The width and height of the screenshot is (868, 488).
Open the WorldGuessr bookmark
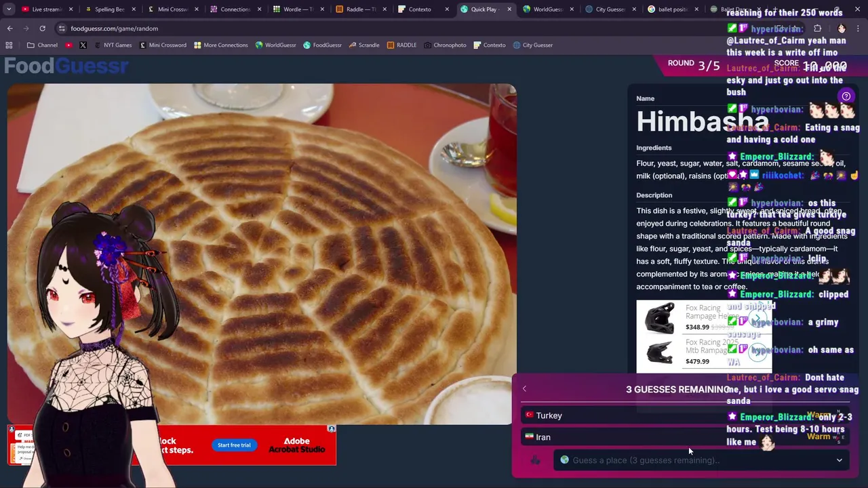(x=275, y=45)
